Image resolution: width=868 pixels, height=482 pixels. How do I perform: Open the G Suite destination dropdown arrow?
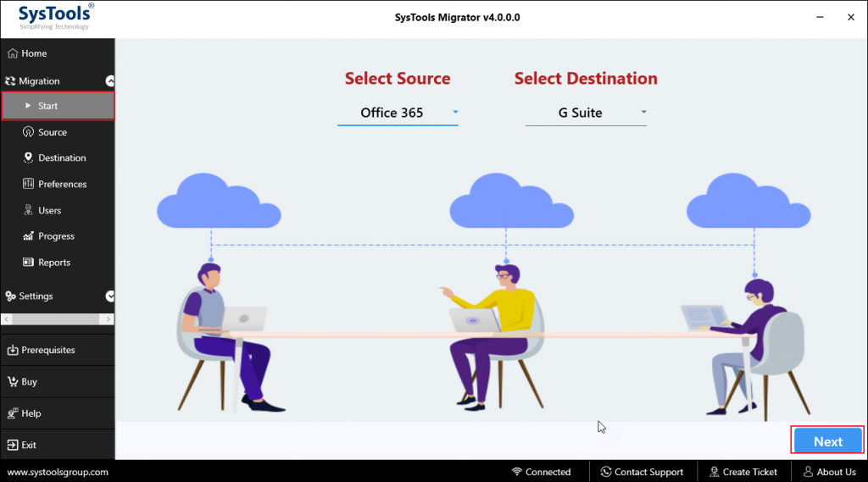pos(644,112)
